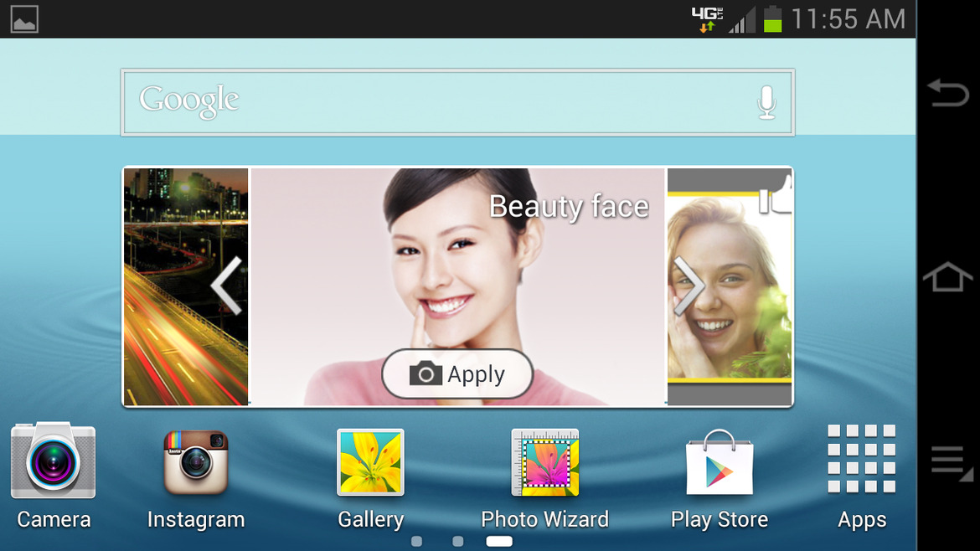This screenshot has height=551, width=980.
Task: Switch to the first home page dot
Action: tap(416, 542)
